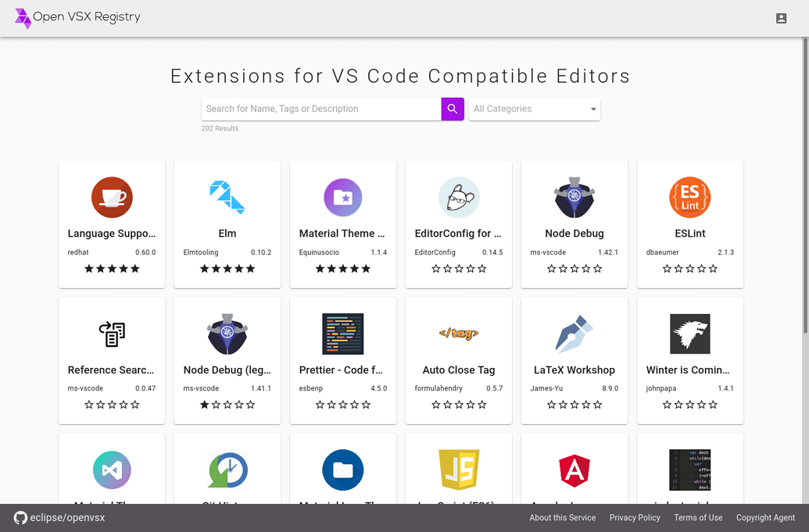The height and width of the screenshot is (532, 809).
Task: Open the LaTeX Workshop pen icon
Action: (x=575, y=333)
